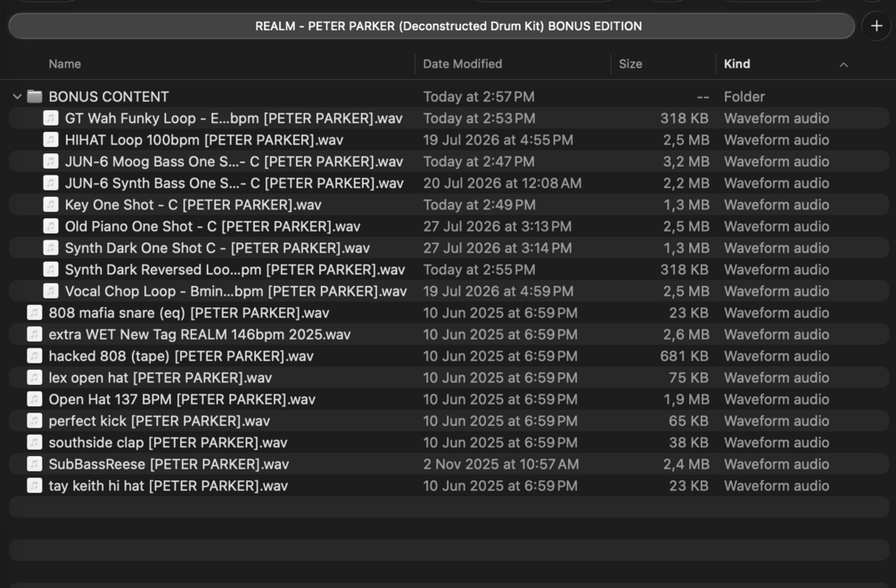Select perfect kick [PETER PARKER].wav
The image size is (896, 588).
click(x=160, y=421)
